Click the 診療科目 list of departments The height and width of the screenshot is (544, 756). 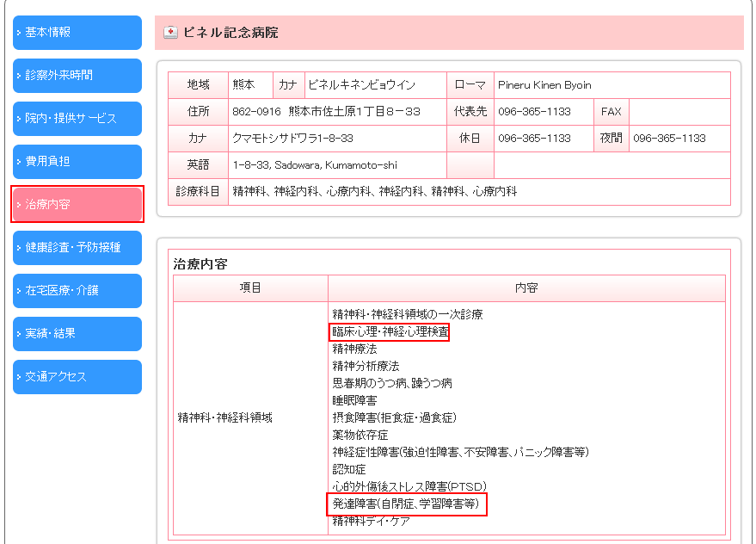point(375,192)
